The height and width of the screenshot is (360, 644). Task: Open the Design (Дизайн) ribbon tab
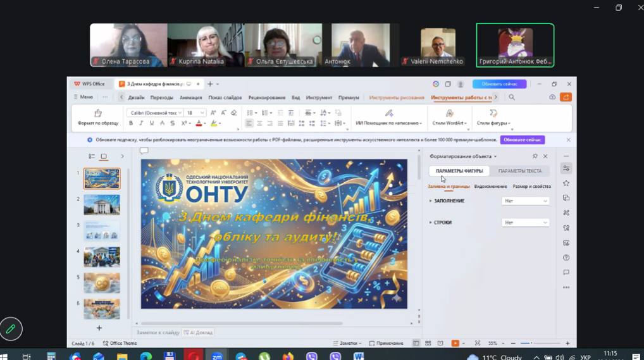(136, 97)
